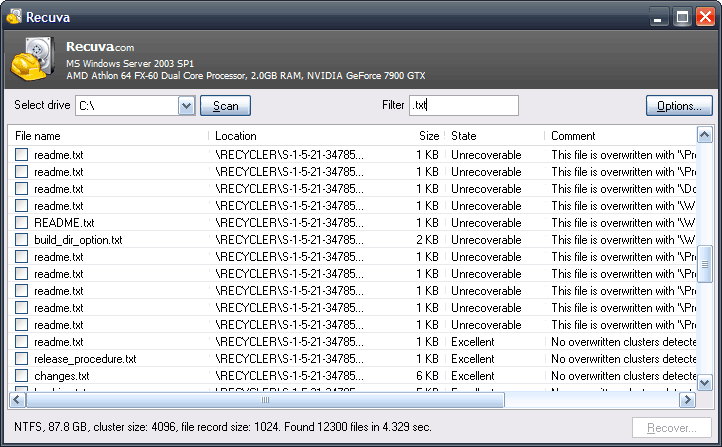Viewport: 722px width, 447px height.
Task: Open the Options dialog button
Action: pyautogui.click(x=679, y=106)
